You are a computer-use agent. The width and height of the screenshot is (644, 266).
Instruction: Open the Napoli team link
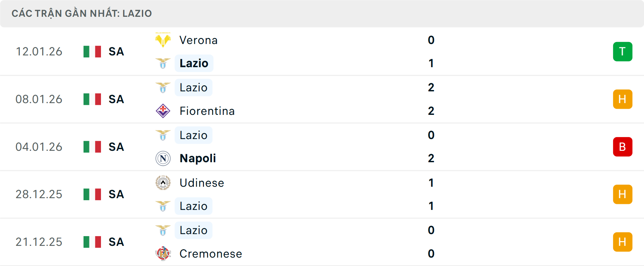(198, 158)
